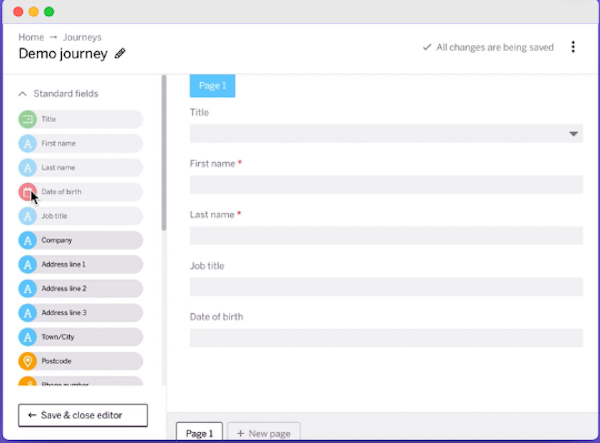Select the Postcode location pin icon
The width and height of the screenshot is (600, 443).
point(27,361)
